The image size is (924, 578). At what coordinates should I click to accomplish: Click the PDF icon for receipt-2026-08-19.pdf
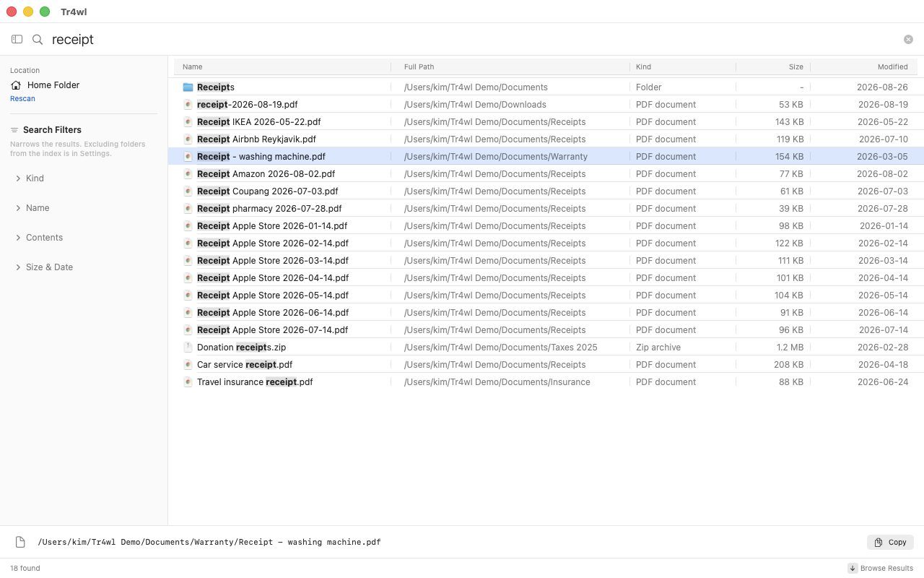point(188,105)
